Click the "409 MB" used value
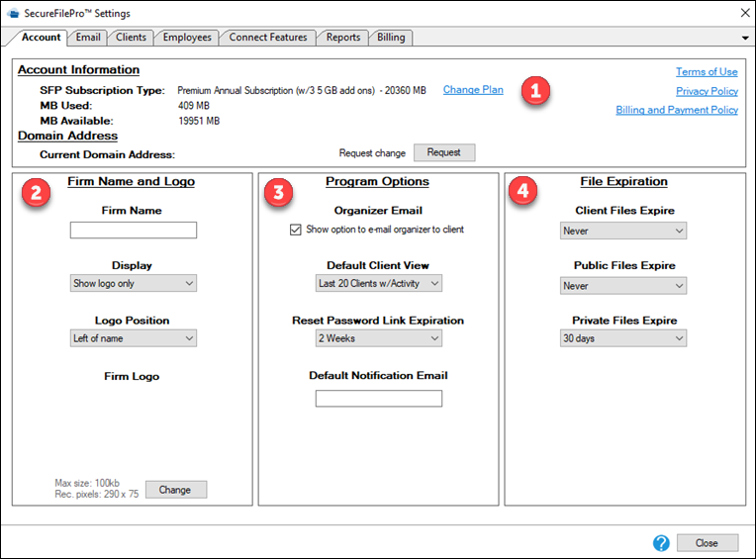This screenshot has height=559, width=756. [x=194, y=106]
